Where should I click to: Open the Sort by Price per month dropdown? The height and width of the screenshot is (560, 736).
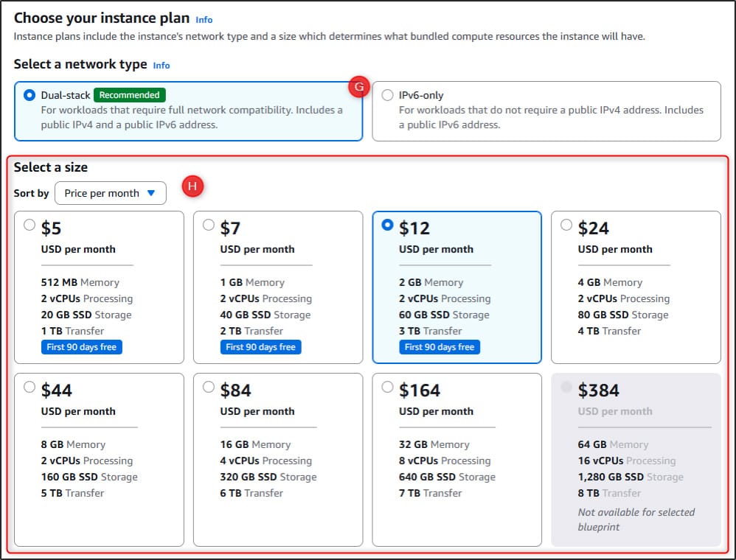pyautogui.click(x=110, y=193)
